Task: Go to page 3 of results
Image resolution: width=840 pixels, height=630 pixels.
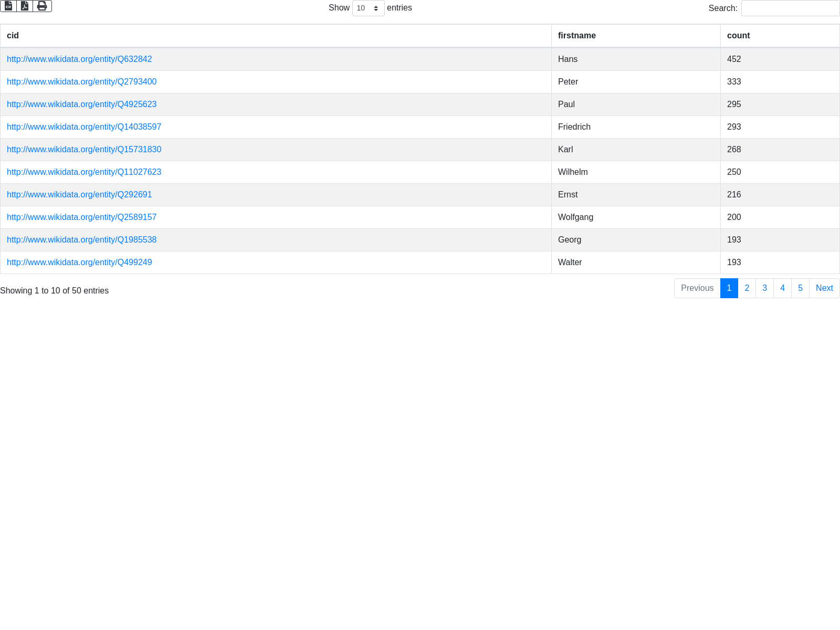Action: pos(764,288)
